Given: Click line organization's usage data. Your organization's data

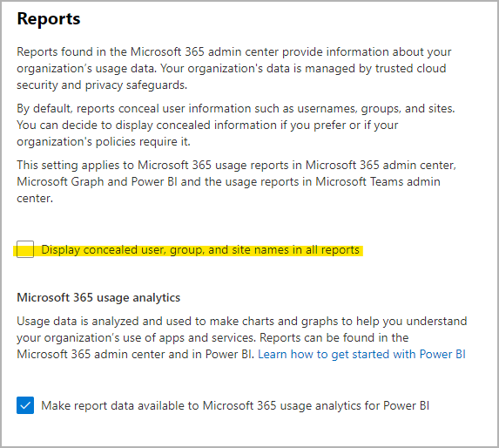Looking at the screenshot, I should [x=232, y=69].
